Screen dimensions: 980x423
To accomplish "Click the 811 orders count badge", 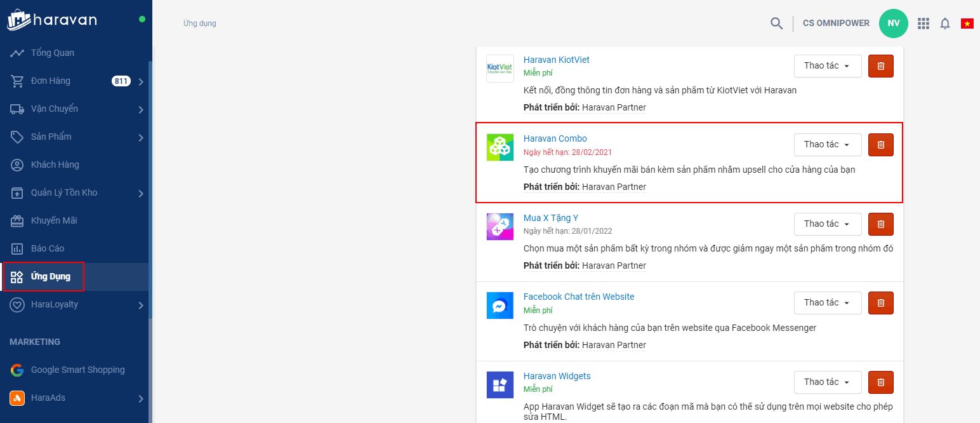I will (121, 81).
